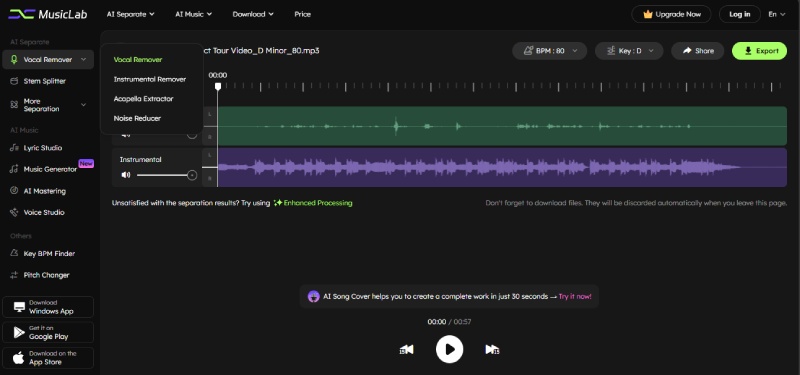This screenshot has height=375, width=800.
Task: Click the Share button
Action: pyautogui.click(x=697, y=51)
